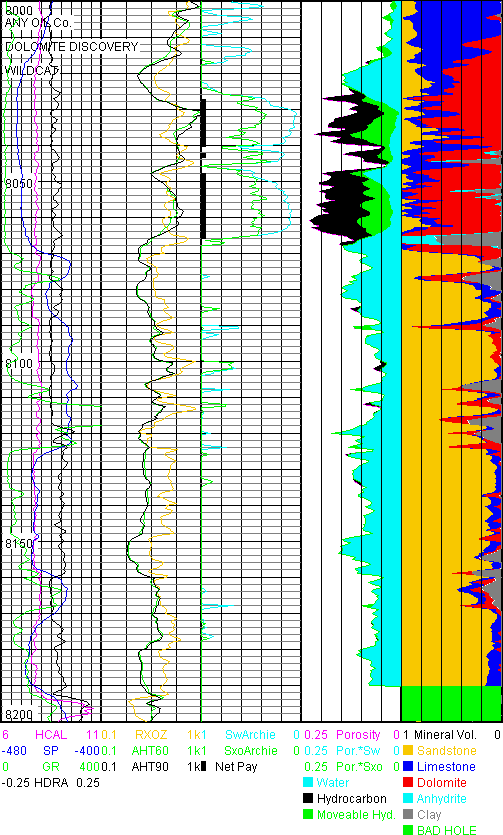Image resolution: width=503 pixels, height=835 pixels.
Task: Select the GR curve label
Action: tap(51, 767)
